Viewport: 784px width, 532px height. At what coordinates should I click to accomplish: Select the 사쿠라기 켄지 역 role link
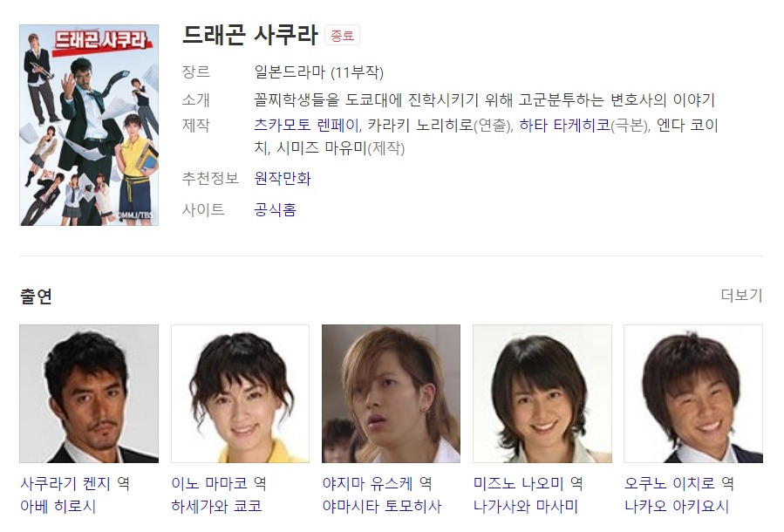(75, 483)
